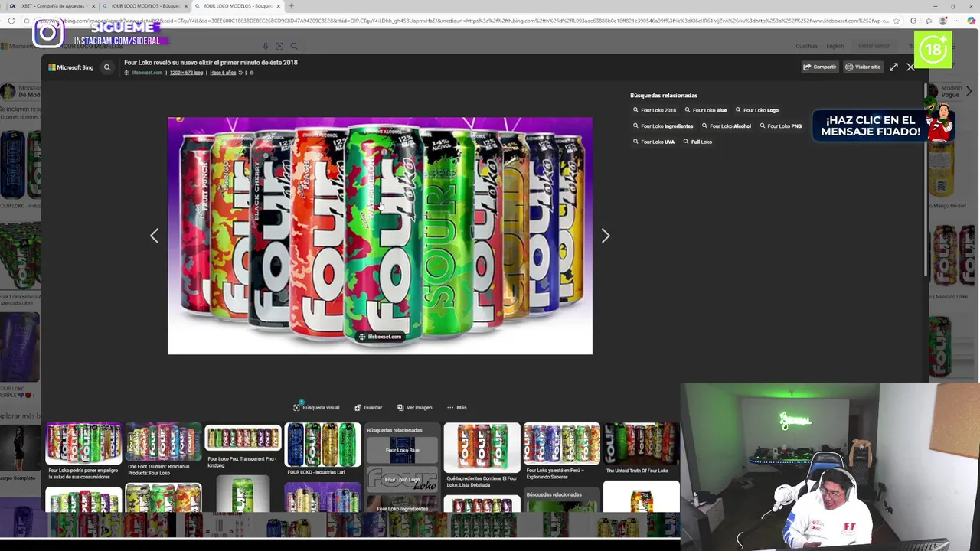Click the Modelo Vogue filter chip

click(944, 92)
